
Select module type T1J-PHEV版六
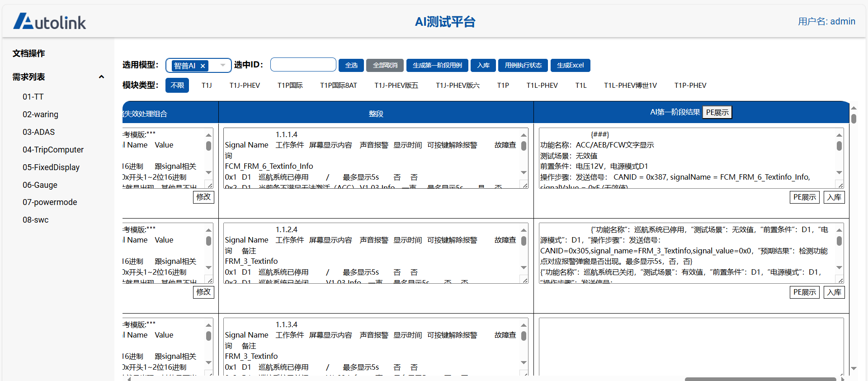(x=458, y=85)
